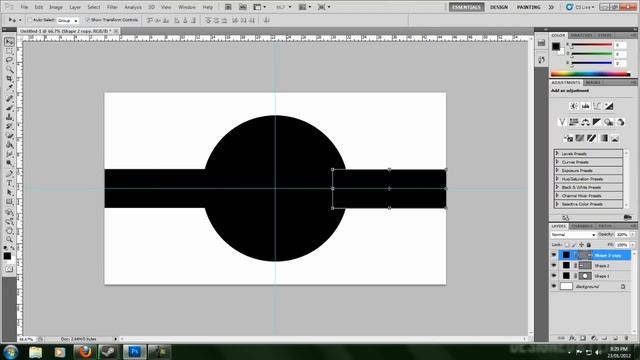Select the Clone Stamp tool

[x=9, y=117]
